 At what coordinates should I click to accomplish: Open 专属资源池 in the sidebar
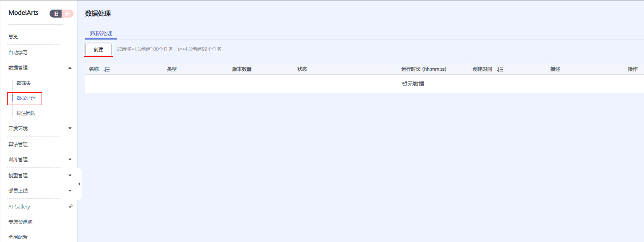pyautogui.click(x=20, y=222)
